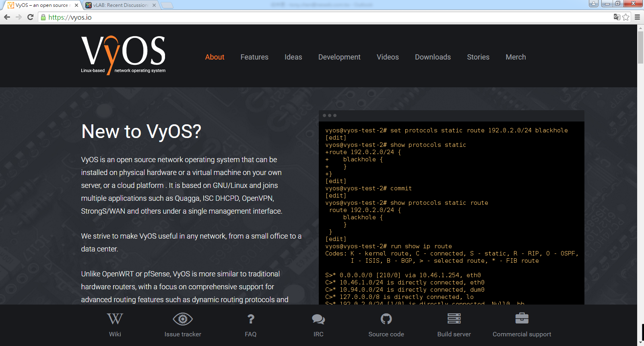This screenshot has width=644, height=346.
Task: Open a new browser tab
Action: pyautogui.click(x=167, y=5)
